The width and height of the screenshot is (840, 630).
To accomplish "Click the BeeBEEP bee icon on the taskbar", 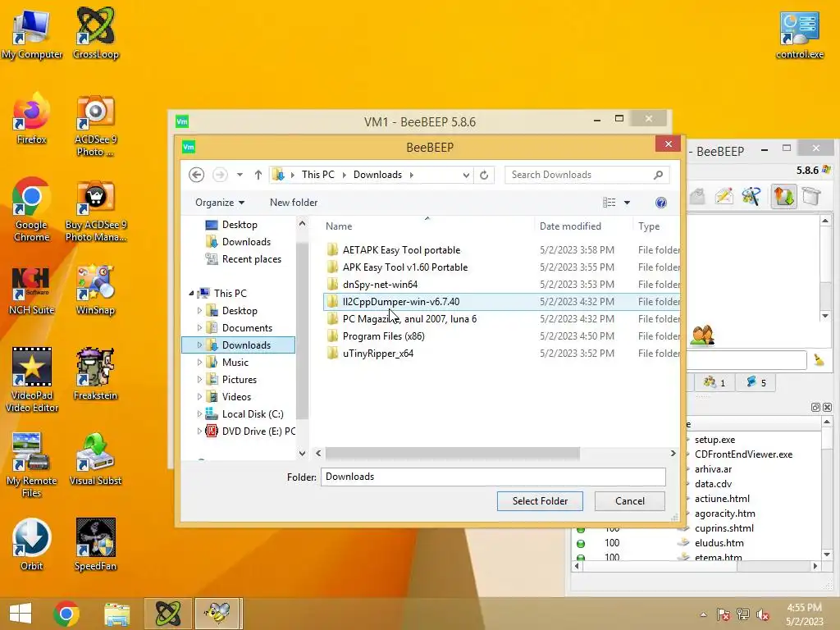I will click(x=218, y=614).
